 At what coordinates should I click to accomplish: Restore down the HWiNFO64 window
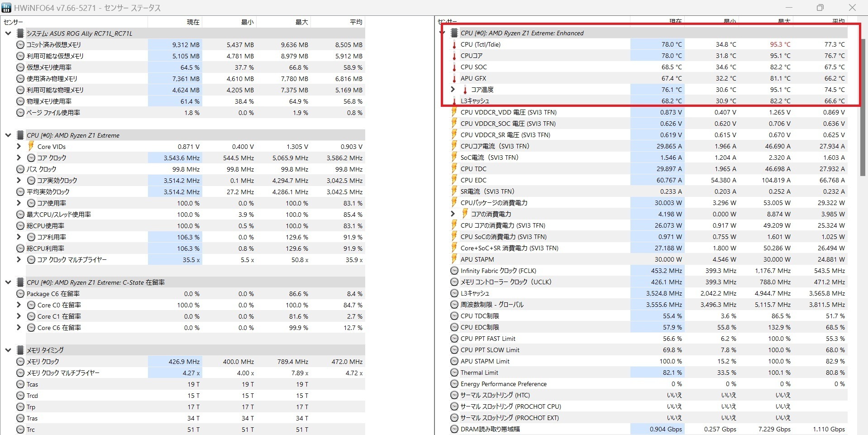coord(820,8)
